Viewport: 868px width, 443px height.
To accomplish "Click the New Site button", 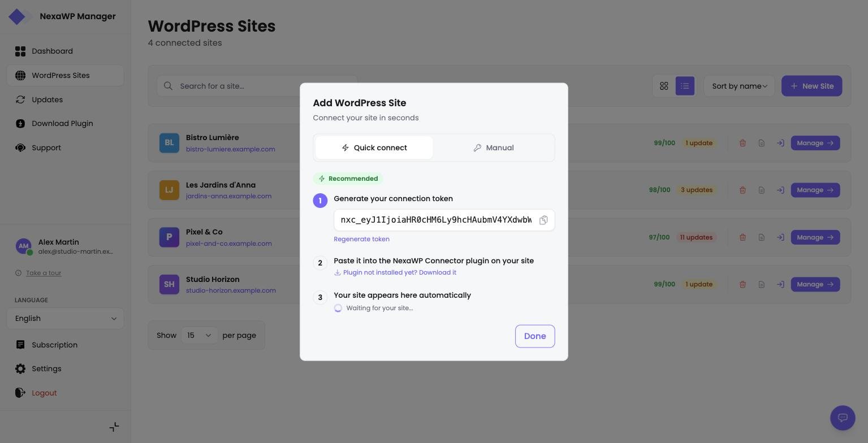I will point(811,86).
